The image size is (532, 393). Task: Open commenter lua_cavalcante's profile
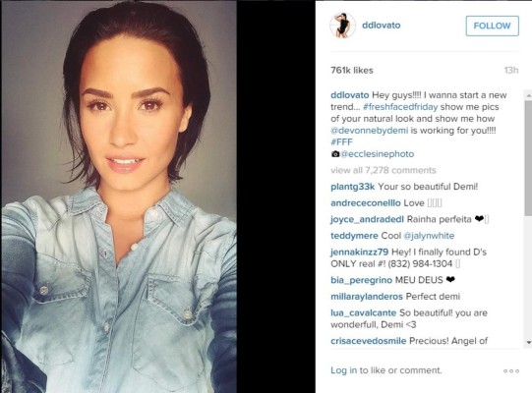click(364, 313)
